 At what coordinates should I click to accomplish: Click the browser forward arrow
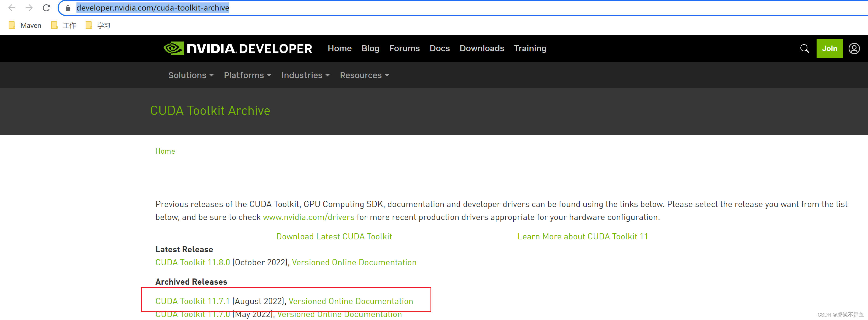click(29, 8)
